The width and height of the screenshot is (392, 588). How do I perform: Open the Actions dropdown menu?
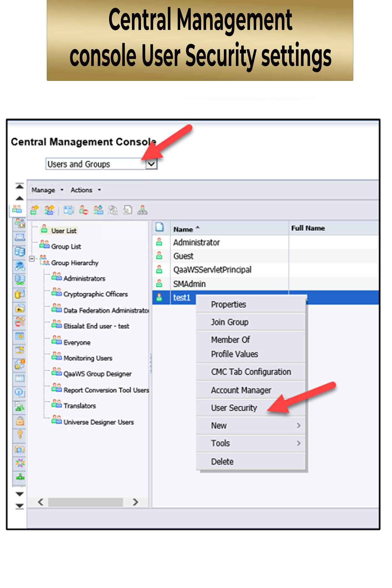[x=86, y=190]
